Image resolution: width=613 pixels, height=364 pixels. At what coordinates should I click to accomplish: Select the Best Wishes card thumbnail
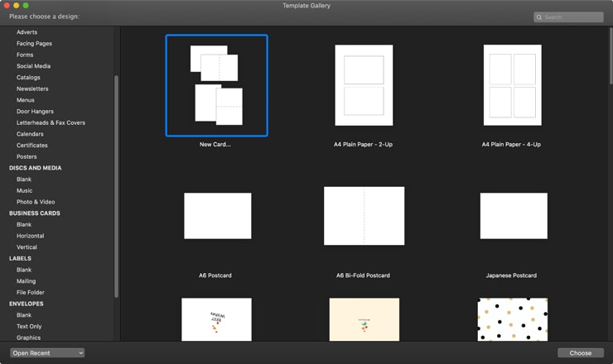216,319
